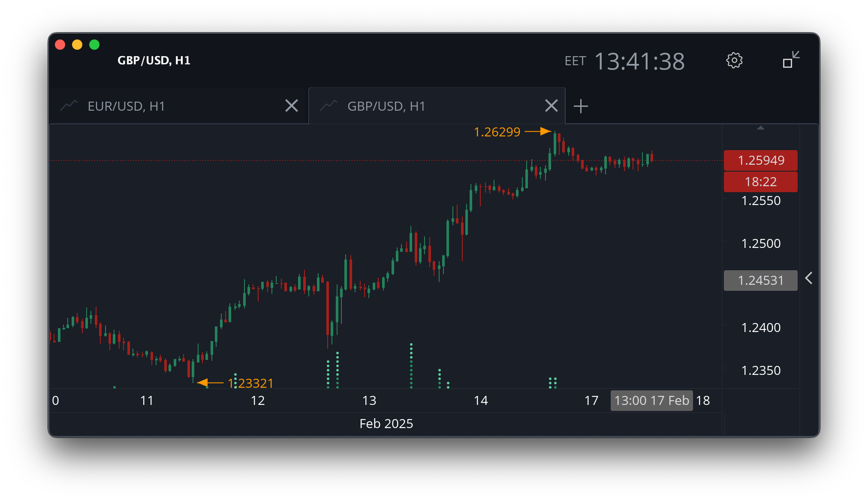Close the EUR/USD, H1 tab

[292, 106]
